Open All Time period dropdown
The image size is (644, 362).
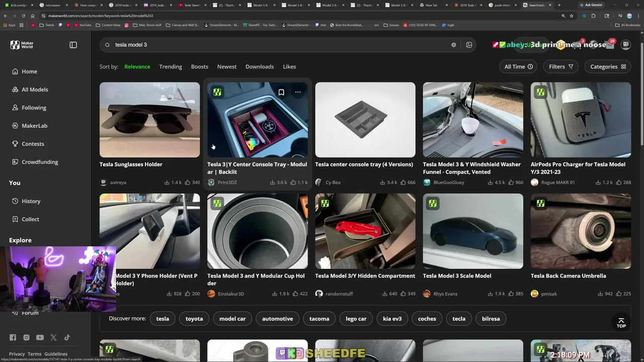518,66
